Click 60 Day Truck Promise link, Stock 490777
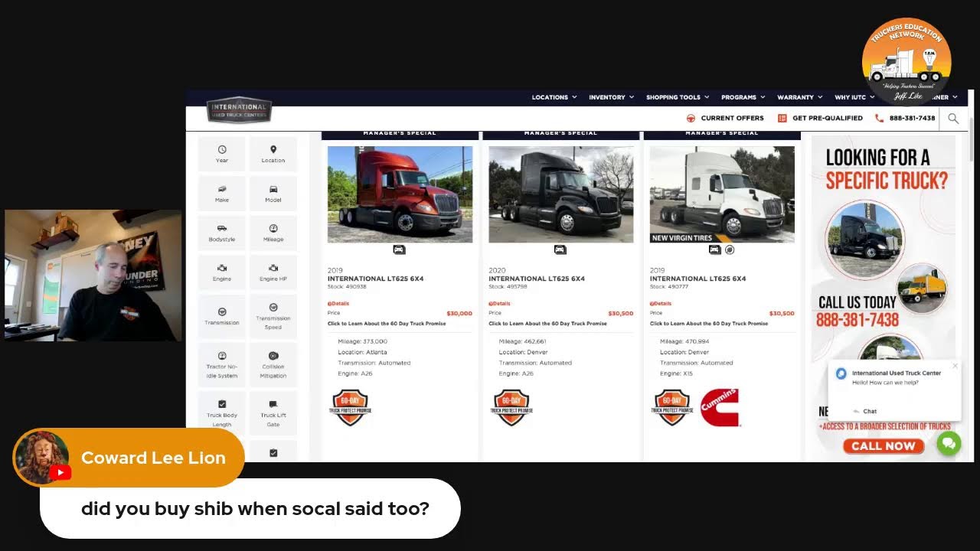The height and width of the screenshot is (551, 980). (709, 324)
